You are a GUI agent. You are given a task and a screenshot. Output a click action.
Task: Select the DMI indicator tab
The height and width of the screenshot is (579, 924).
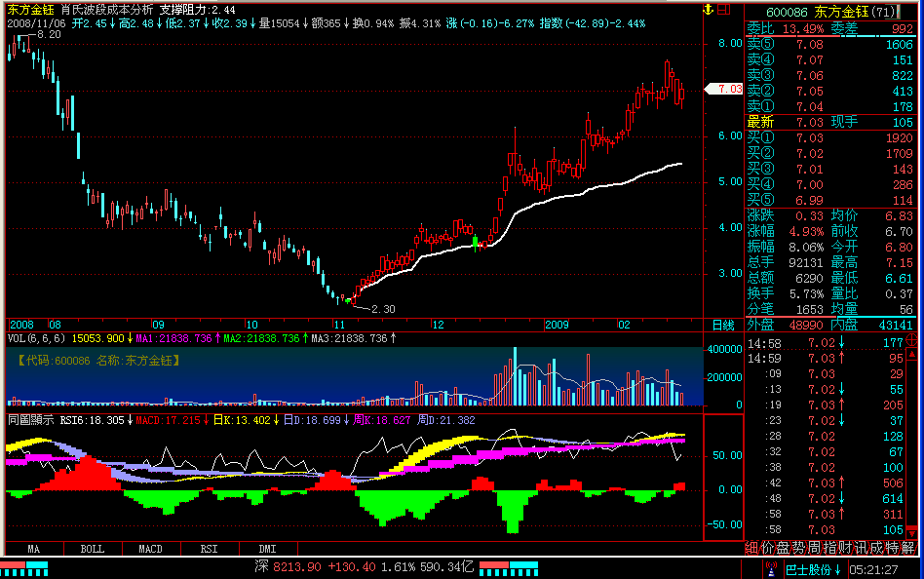267,549
